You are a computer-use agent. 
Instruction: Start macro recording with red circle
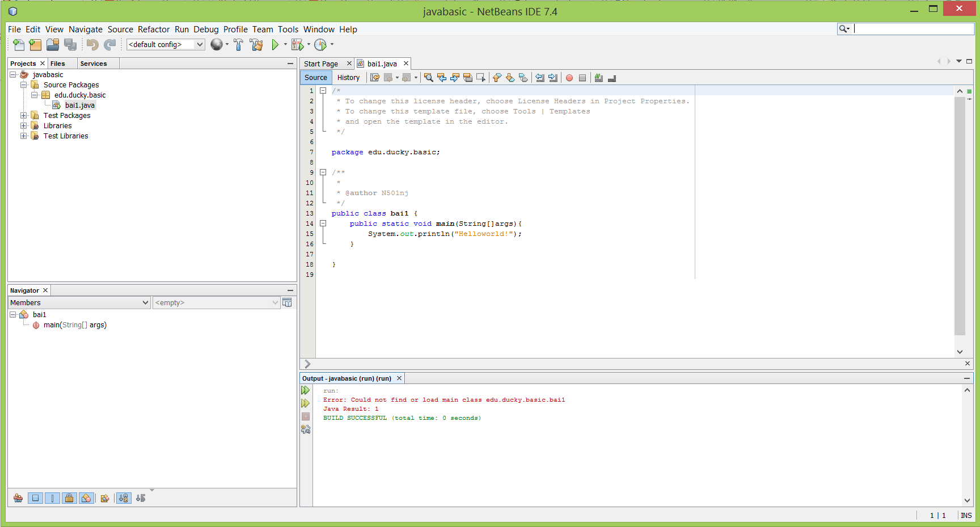click(569, 78)
